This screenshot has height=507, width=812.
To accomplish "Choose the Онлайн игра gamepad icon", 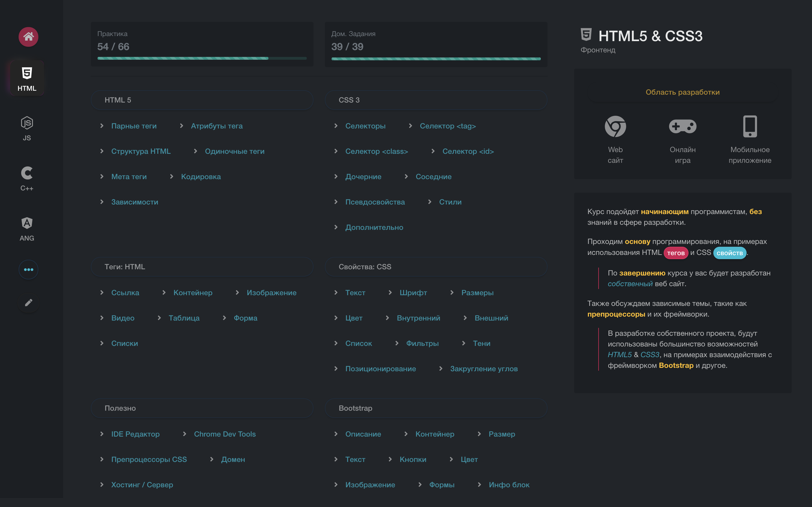I will click(x=683, y=127).
